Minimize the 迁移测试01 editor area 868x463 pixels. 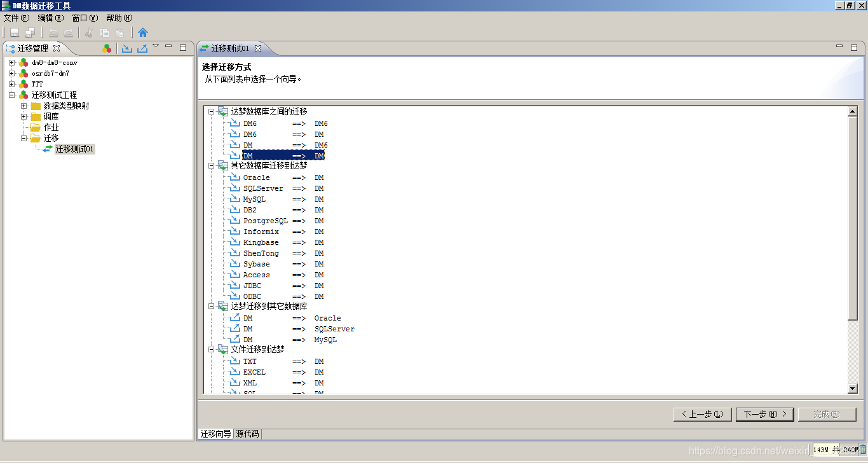pyautogui.click(x=840, y=46)
